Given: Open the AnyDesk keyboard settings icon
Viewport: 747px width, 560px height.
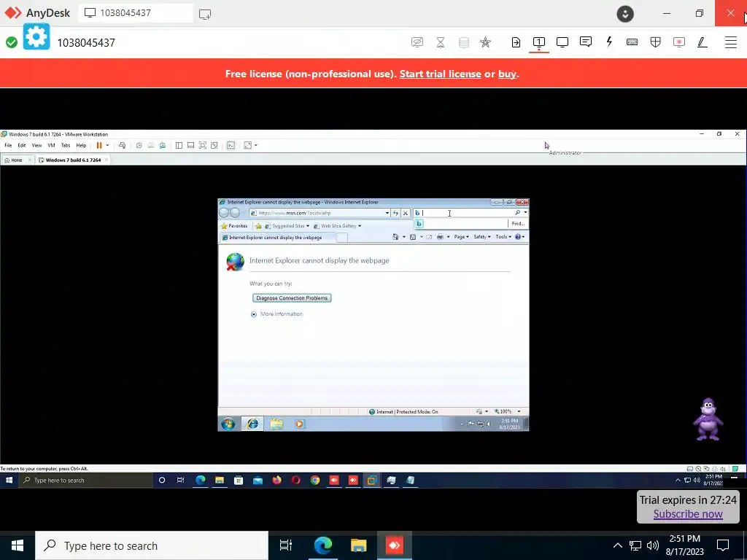Looking at the screenshot, I should [x=632, y=42].
